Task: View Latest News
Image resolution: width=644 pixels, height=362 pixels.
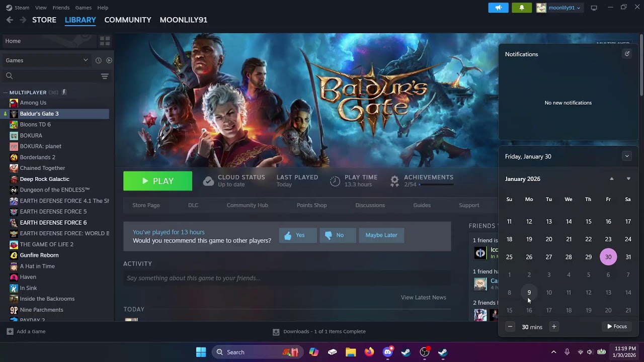Action: tap(424, 298)
